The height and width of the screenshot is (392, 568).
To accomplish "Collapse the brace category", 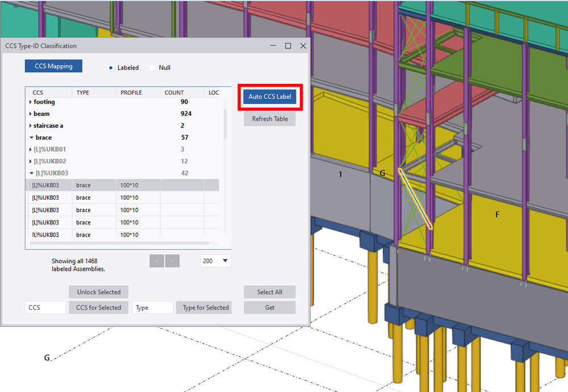I will (x=32, y=137).
